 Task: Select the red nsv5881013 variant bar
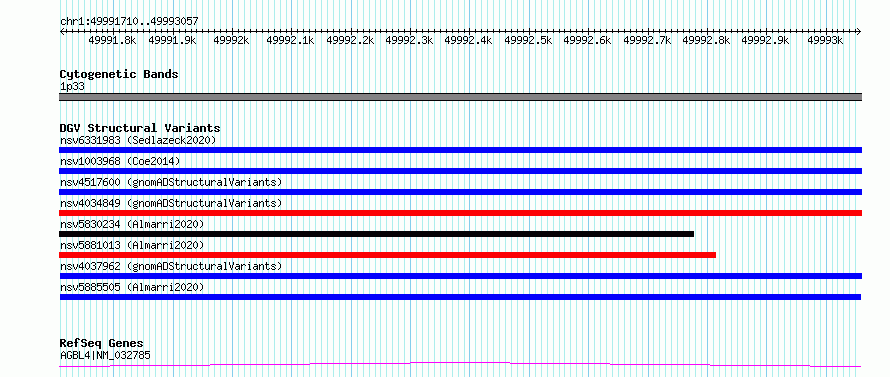click(388, 255)
